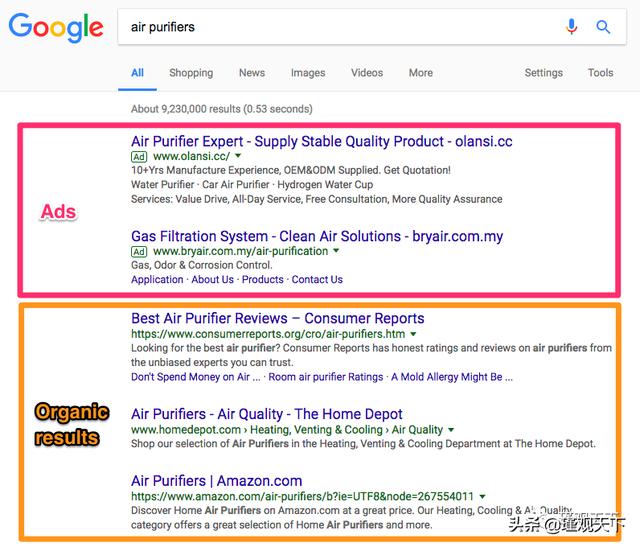
Task: Click the Gas, Odor & Corrosion Control text
Action: 202,265
